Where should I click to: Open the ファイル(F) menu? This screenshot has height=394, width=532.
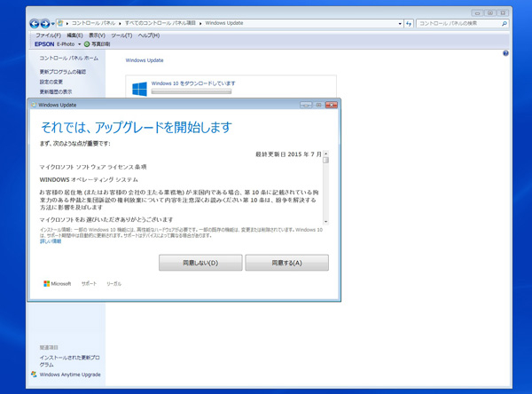click(48, 35)
